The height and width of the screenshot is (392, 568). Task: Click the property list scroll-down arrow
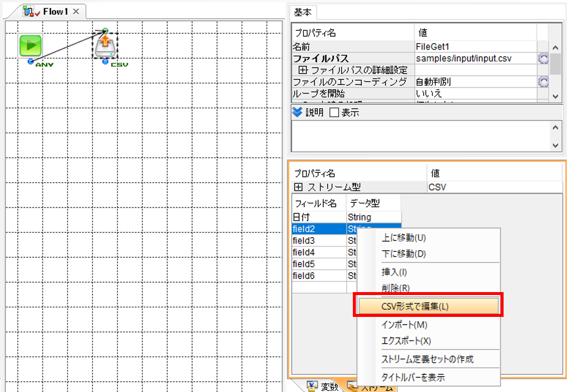555,96
